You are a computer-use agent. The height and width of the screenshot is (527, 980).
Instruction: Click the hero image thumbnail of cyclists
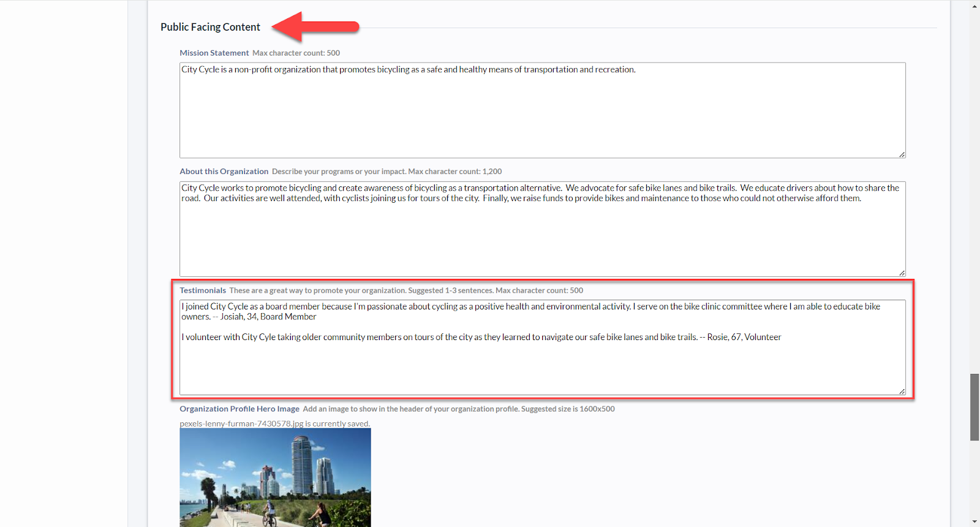(x=275, y=477)
